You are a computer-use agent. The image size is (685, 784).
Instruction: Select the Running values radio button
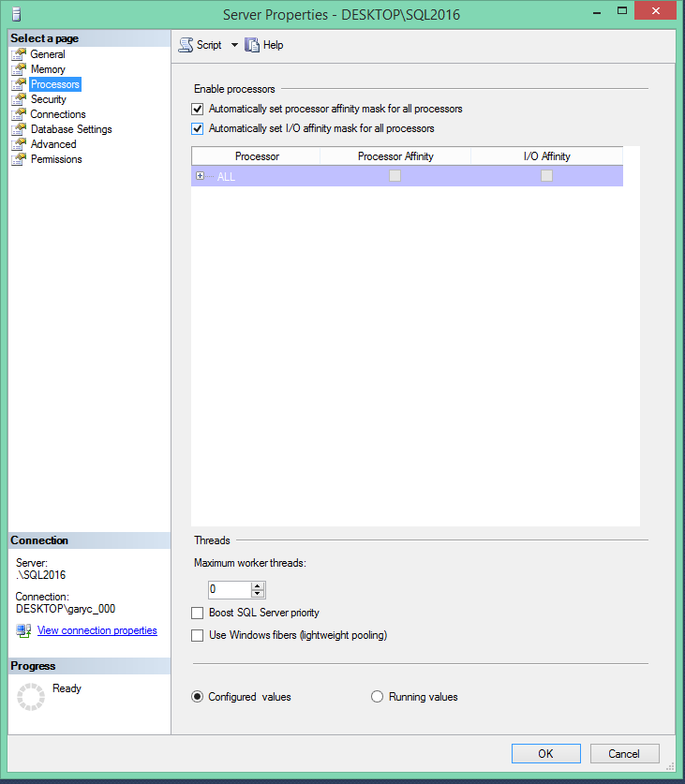(x=377, y=697)
